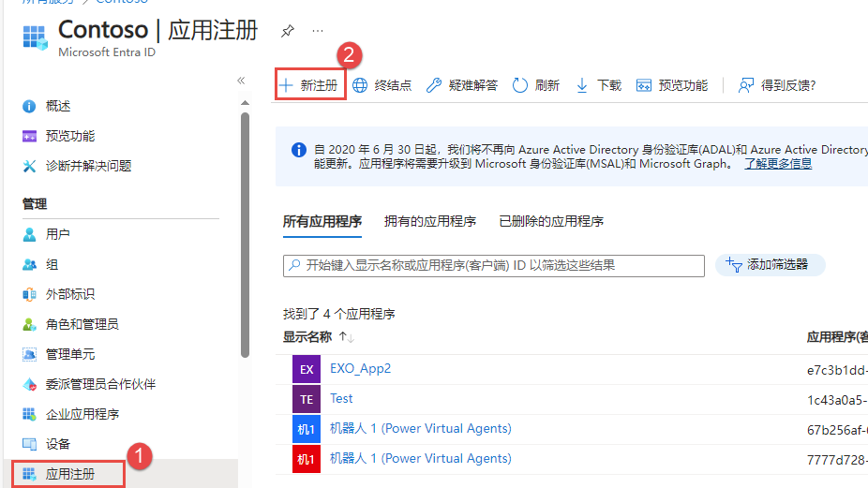Image resolution: width=868 pixels, height=488 pixels.
Task: Click sidebar scroll up arrow
Action: click(246, 103)
